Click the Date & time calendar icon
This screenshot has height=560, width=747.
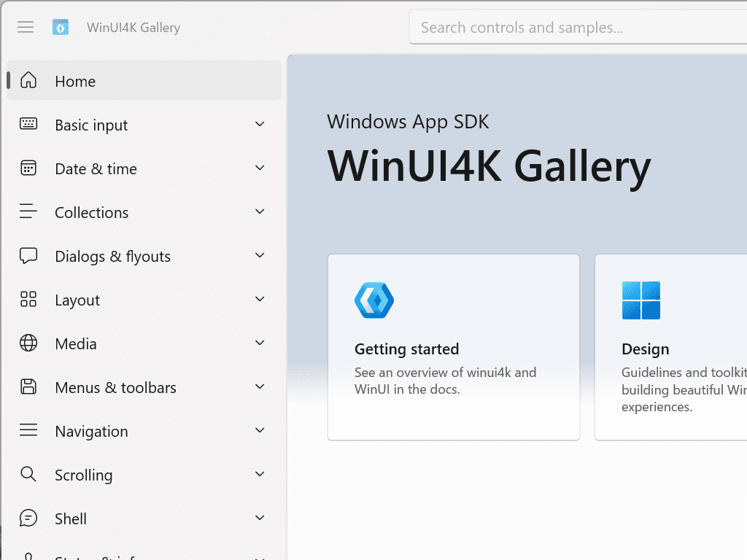tap(28, 168)
